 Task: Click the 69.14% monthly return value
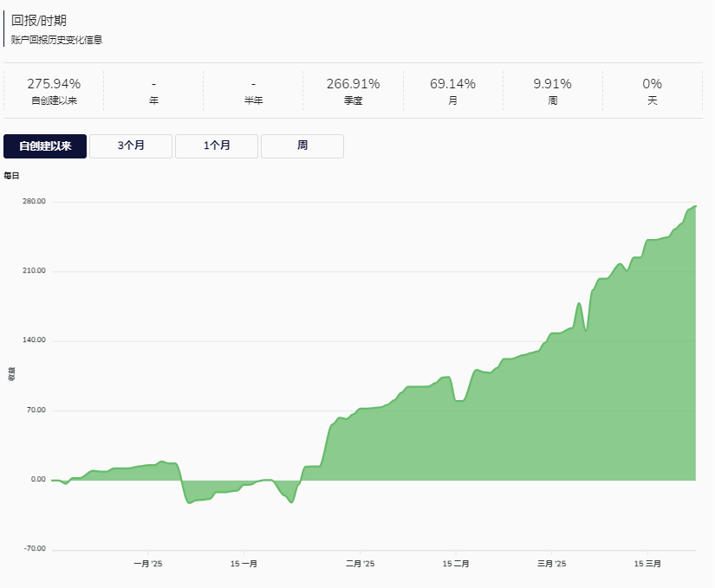point(452,84)
